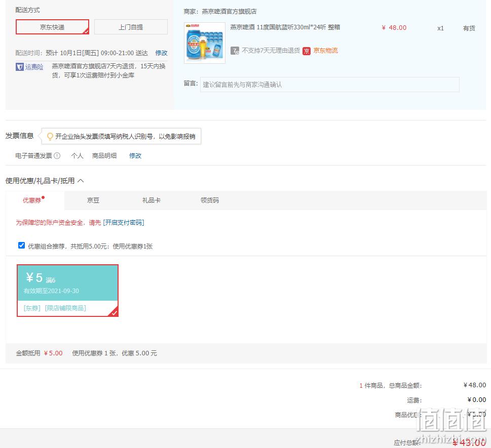Click the 总商品金额 ¥48.00 value
The image size is (491, 448).
[475, 385]
